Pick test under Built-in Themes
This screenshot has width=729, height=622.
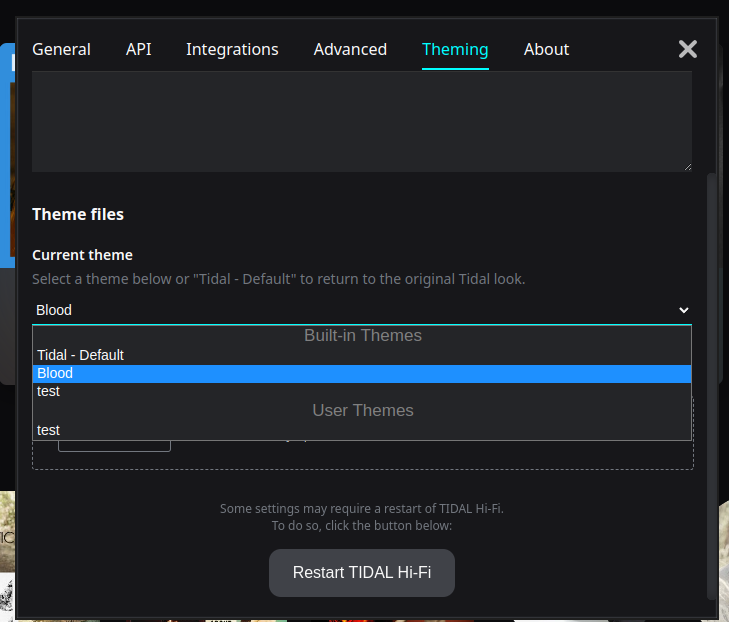coord(48,391)
